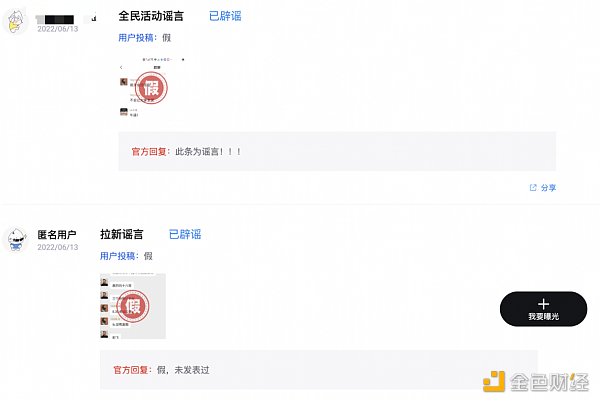Click the plus icon on 我要曝光 button
The width and height of the screenshot is (600, 403).
[x=543, y=303]
